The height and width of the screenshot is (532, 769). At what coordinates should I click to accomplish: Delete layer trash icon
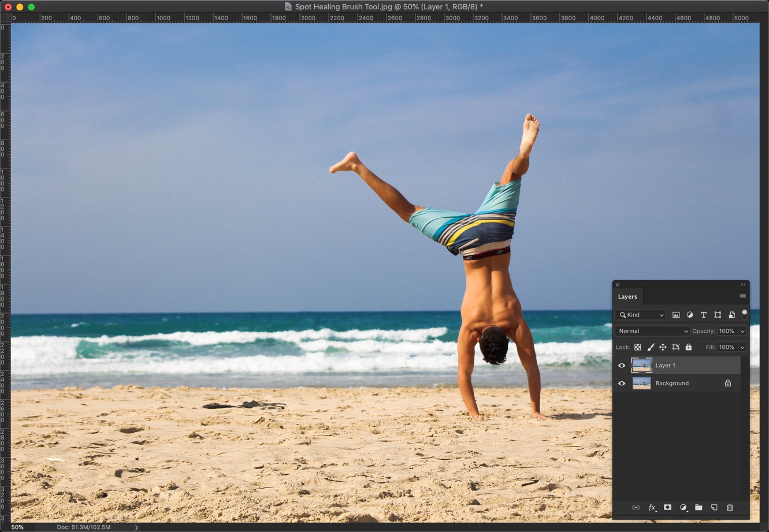[x=730, y=507]
